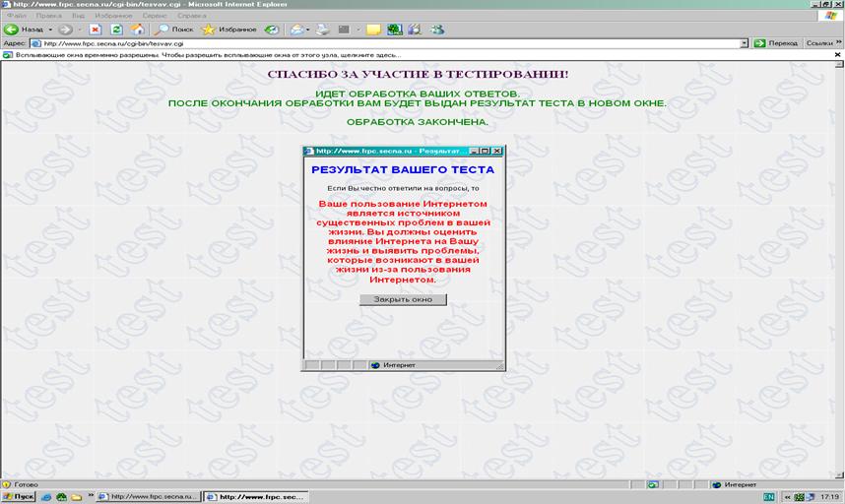845x504 pixels.
Task: Open the Справка menu
Action: pyautogui.click(x=191, y=16)
